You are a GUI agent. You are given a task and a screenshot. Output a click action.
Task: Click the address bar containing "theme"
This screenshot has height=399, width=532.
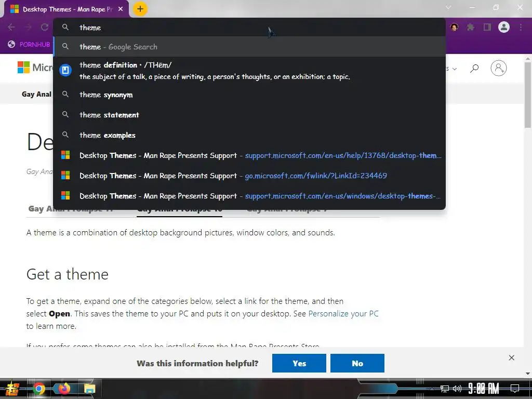point(249,28)
